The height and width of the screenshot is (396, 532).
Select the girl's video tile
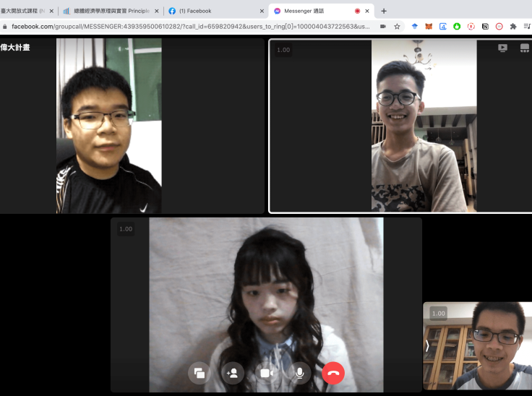click(x=266, y=305)
